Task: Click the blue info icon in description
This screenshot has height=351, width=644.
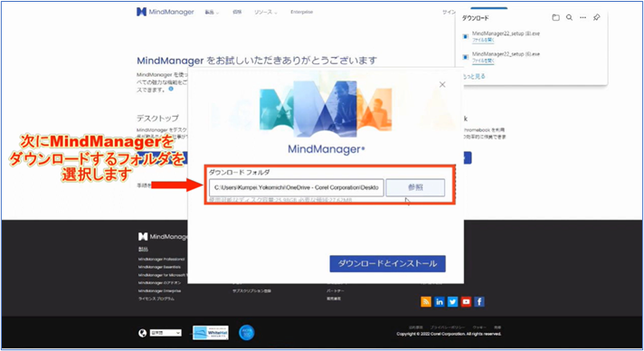Action: [x=171, y=89]
